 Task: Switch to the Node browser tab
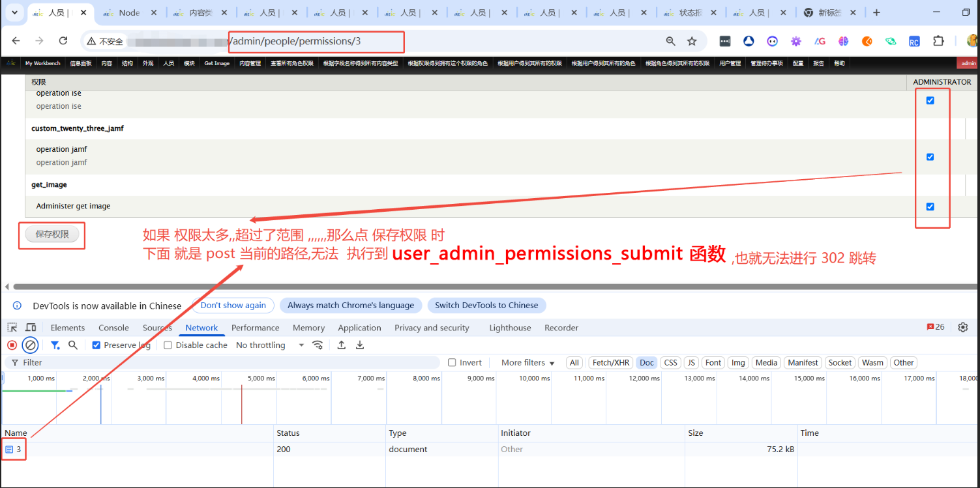click(129, 12)
